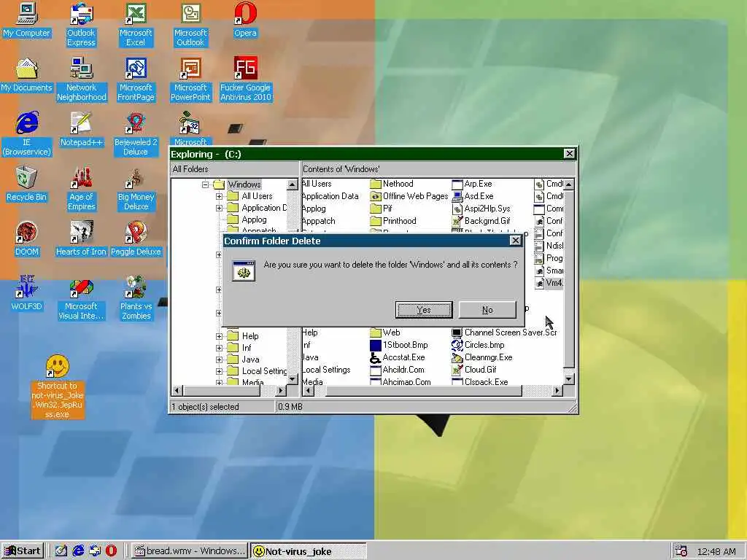Open the Start menu

(x=23, y=551)
